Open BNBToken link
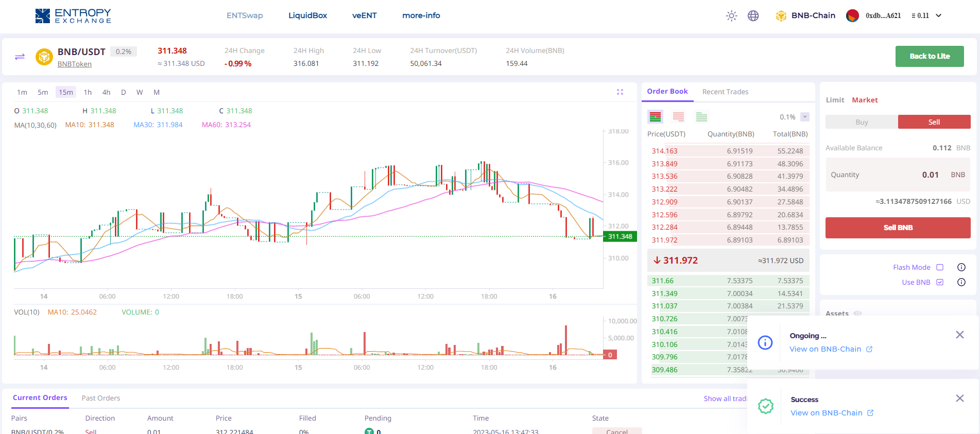 (x=75, y=64)
